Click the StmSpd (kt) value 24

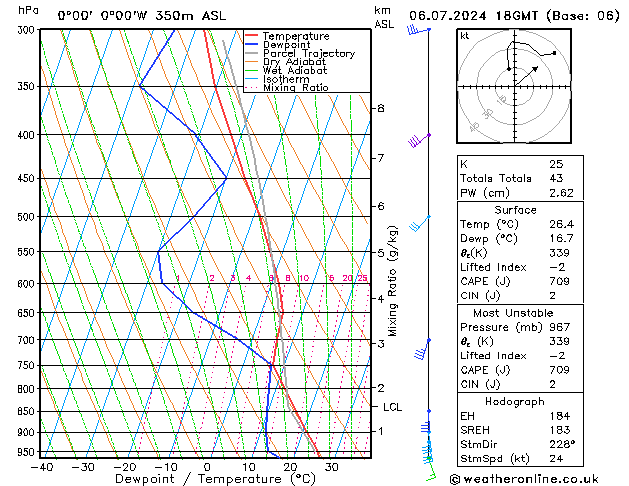pyautogui.click(x=556, y=458)
